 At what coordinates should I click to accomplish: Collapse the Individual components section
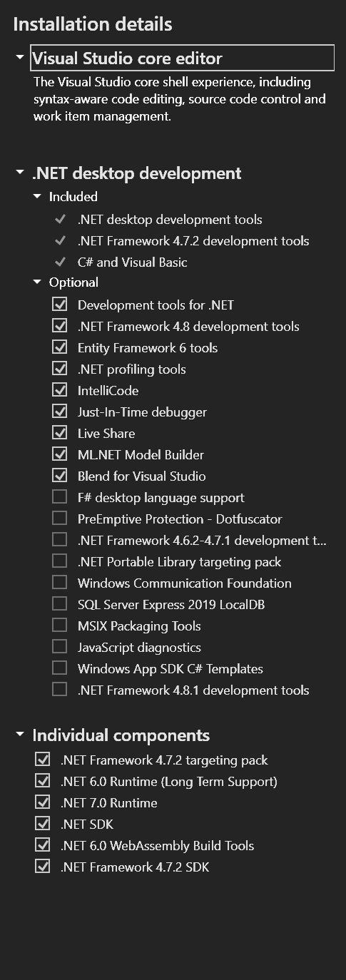20,735
